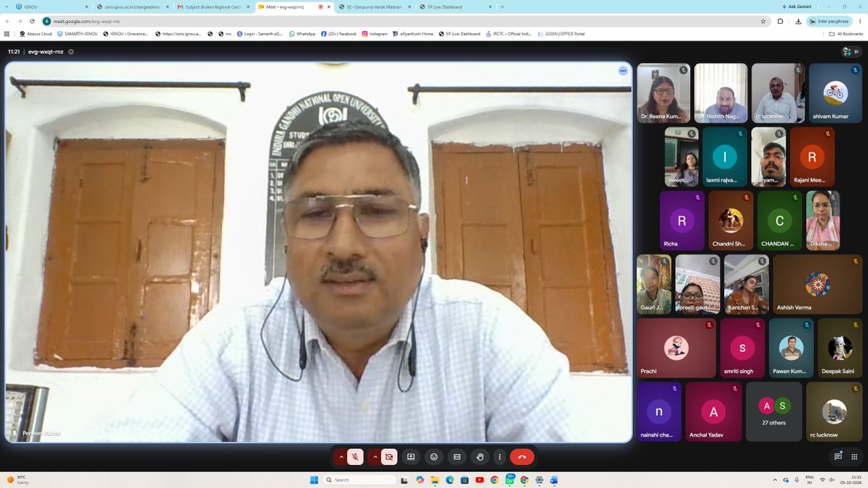Viewport: 868px width, 488px height.
Task: Open WhatsApp bookmark
Action: pos(302,33)
